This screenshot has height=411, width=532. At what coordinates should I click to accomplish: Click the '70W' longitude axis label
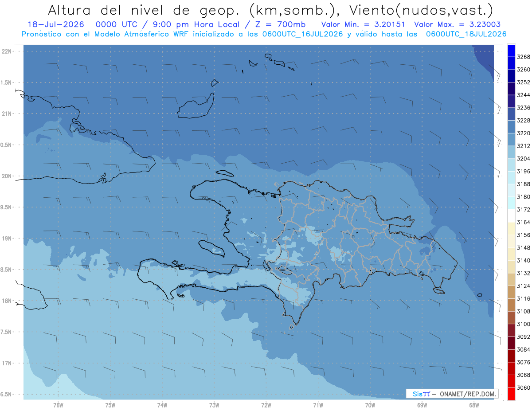370,405
